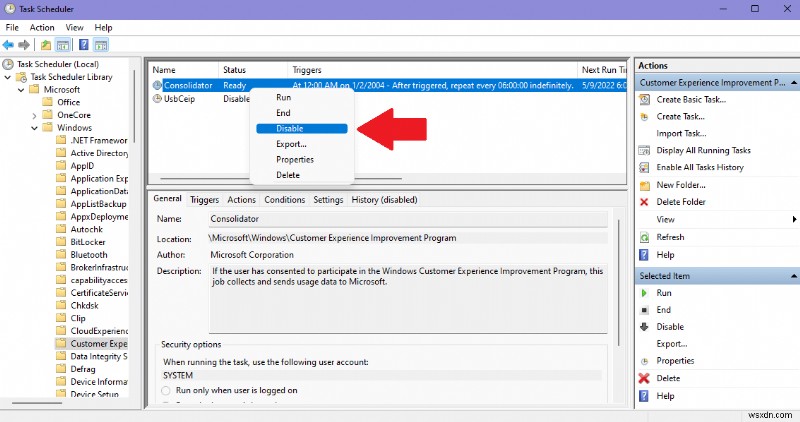Switch to the Triggers tab
This screenshot has height=422, width=800.
pyautogui.click(x=205, y=200)
